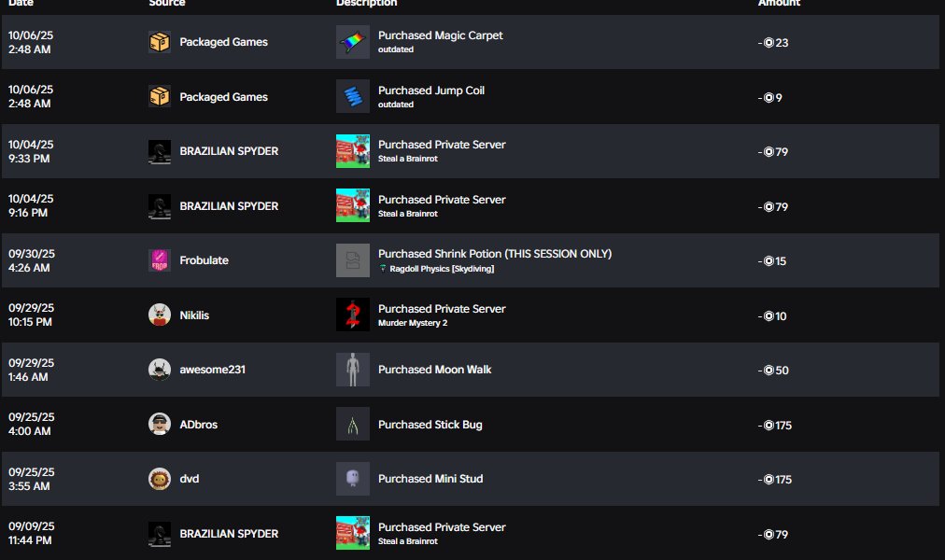945x560 pixels.
Task: Click awesome231 avatar icon
Action: coord(160,370)
